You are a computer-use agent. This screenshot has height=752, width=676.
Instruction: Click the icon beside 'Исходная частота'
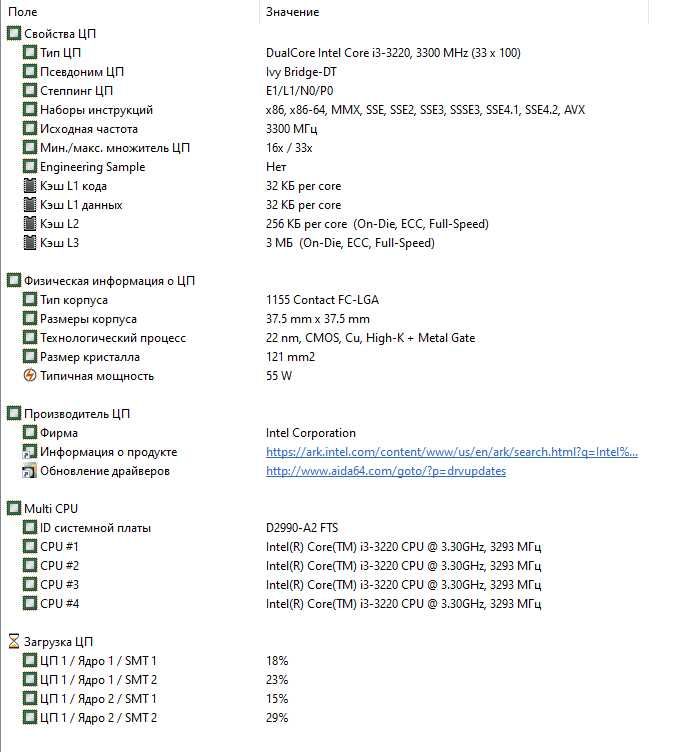point(30,129)
